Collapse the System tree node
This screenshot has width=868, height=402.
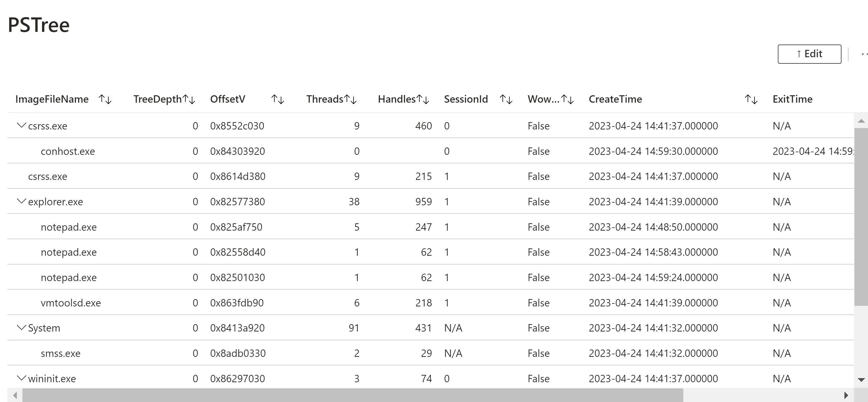coord(21,328)
